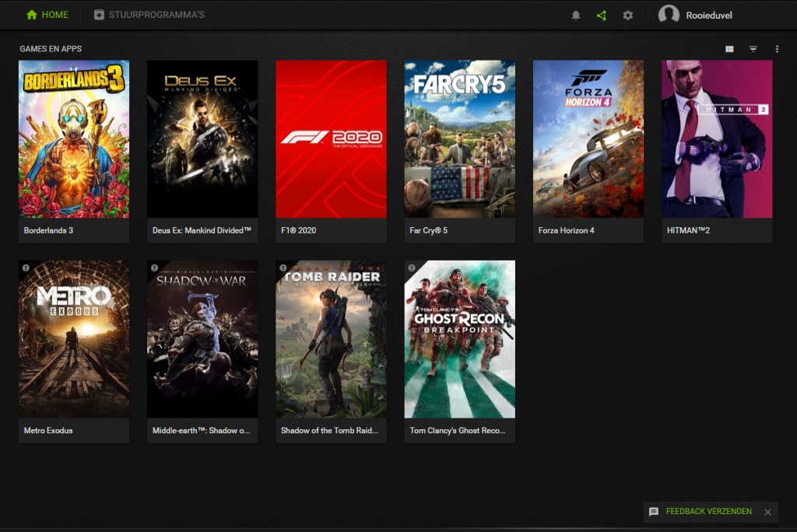The width and height of the screenshot is (797, 532).
Task: Click the GAMES EN APPS heading
Action: click(x=51, y=49)
